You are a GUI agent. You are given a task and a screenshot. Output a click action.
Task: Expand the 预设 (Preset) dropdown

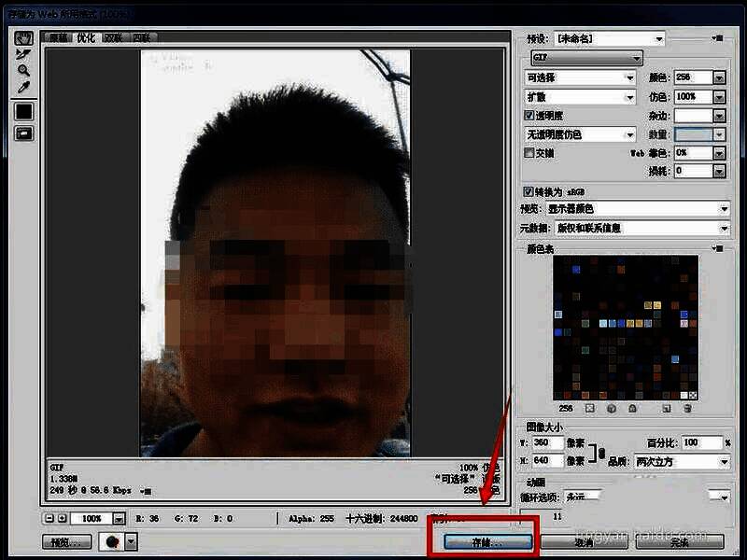click(659, 38)
